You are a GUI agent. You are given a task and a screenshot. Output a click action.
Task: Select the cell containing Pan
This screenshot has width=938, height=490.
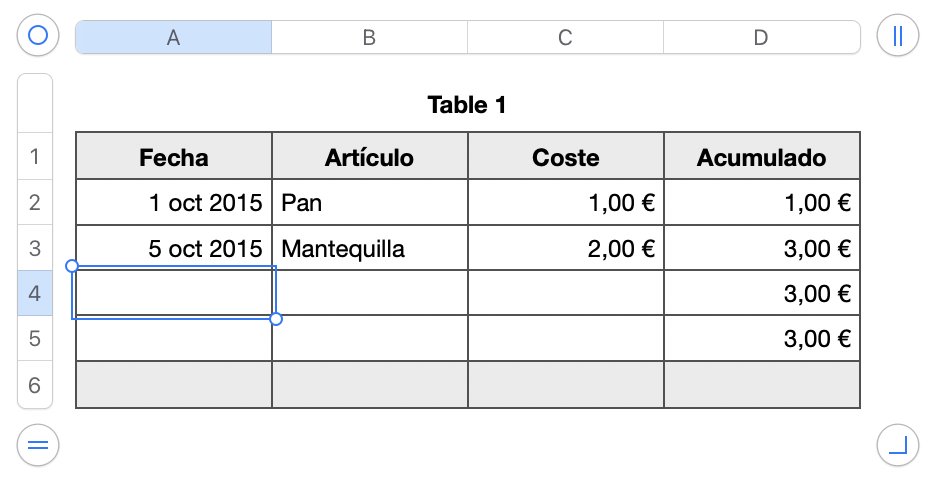[369, 203]
